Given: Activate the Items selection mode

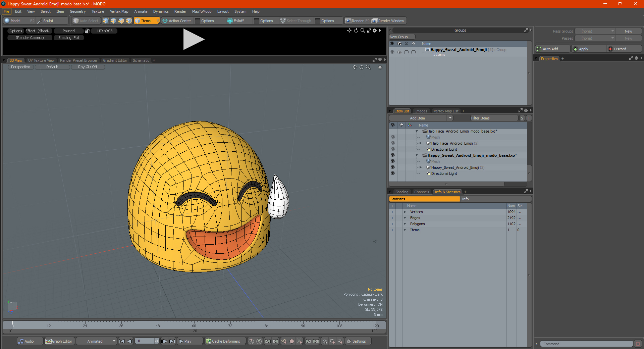Looking at the screenshot, I should (147, 21).
